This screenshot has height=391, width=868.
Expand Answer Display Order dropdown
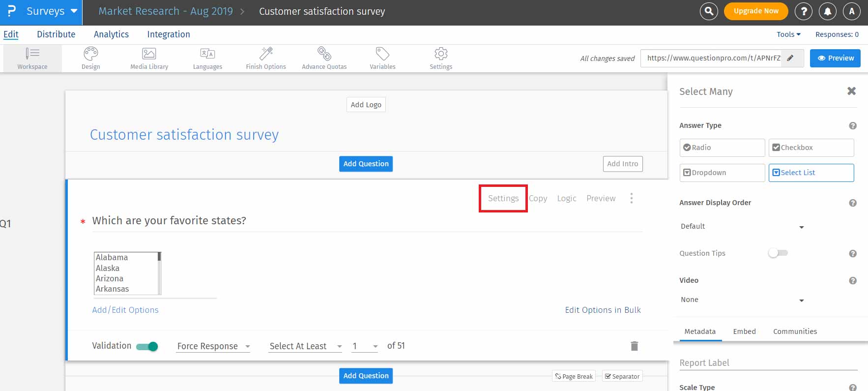pos(742,226)
